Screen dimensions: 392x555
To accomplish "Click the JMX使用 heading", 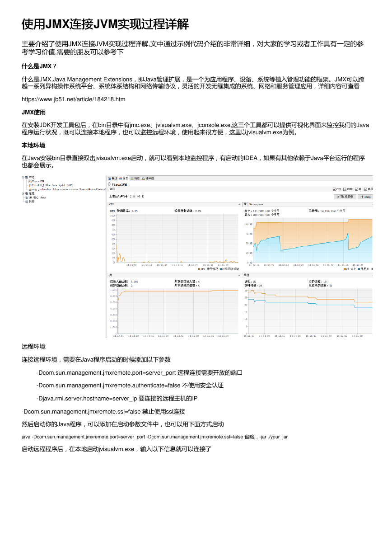I will click(33, 112).
